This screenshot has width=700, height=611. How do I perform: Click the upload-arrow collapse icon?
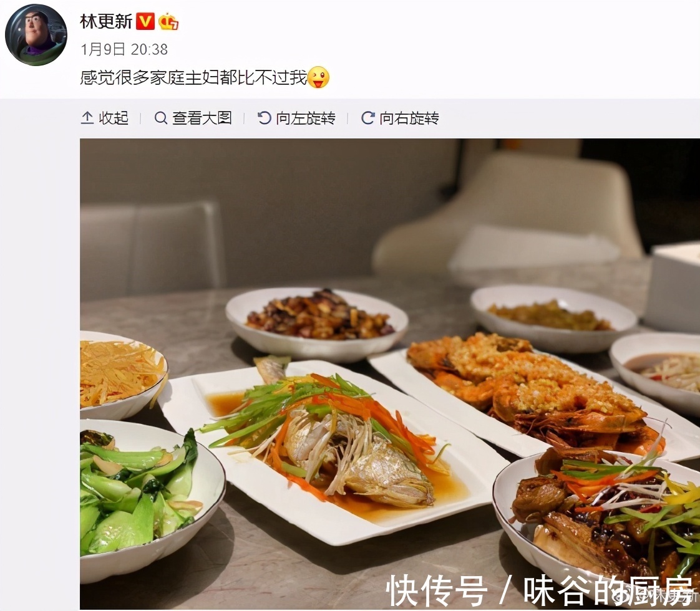point(87,118)
